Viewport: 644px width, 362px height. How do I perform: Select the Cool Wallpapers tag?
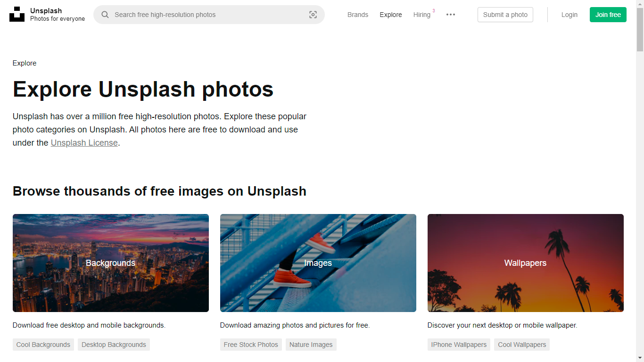pos(522,345)
